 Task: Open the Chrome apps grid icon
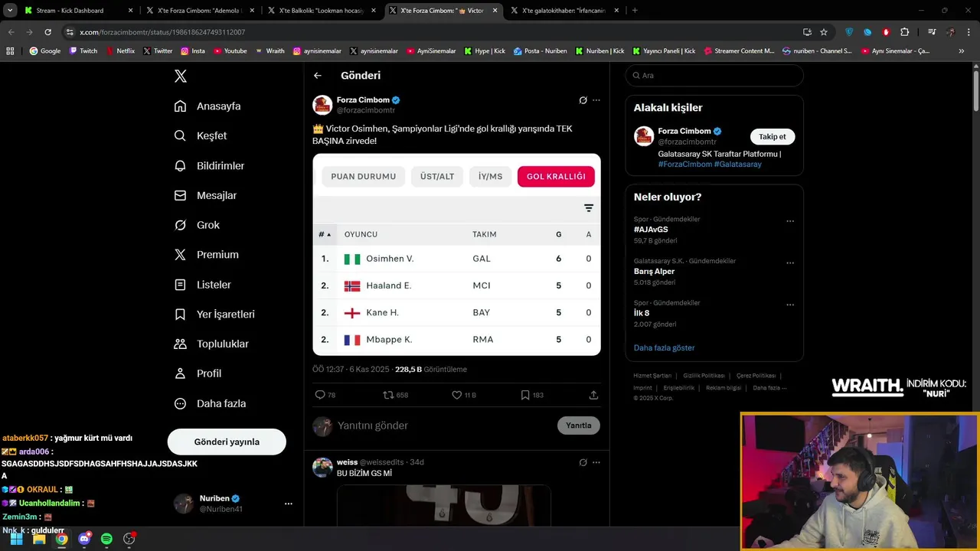coord(10,51)
